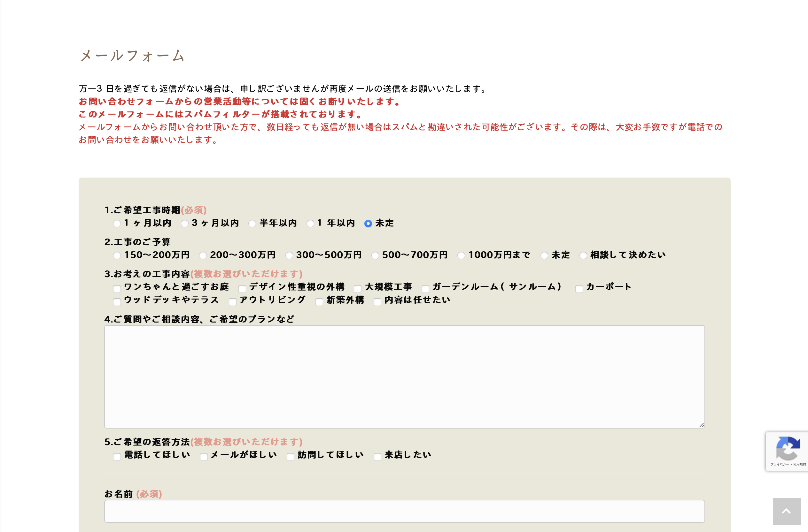This screenshot has height=532, width=808.
Task: Enable the ウッドデッキやテラス option
Action: 117,302
